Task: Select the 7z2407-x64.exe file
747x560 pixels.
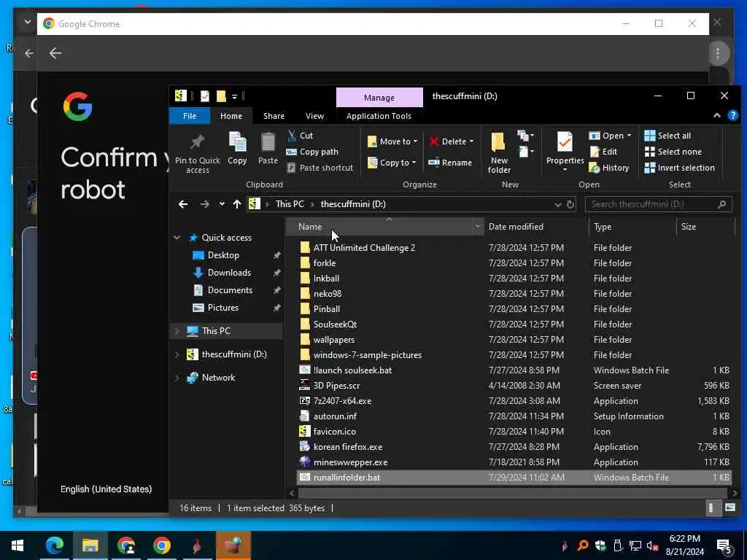Action: click(x=342, y=401)
